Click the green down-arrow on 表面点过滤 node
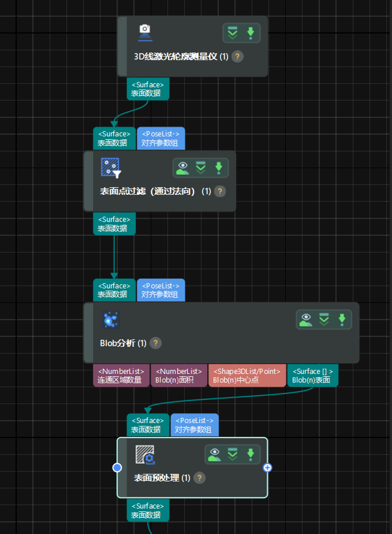 click(x=219, y=168)
